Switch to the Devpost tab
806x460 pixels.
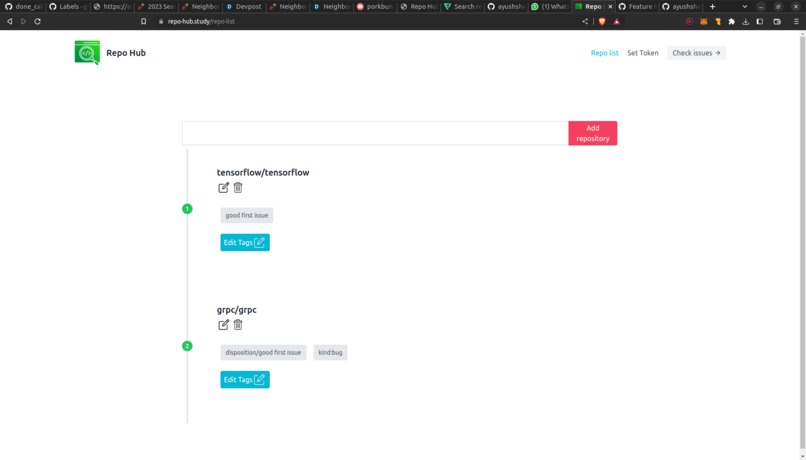click(244, 7)
